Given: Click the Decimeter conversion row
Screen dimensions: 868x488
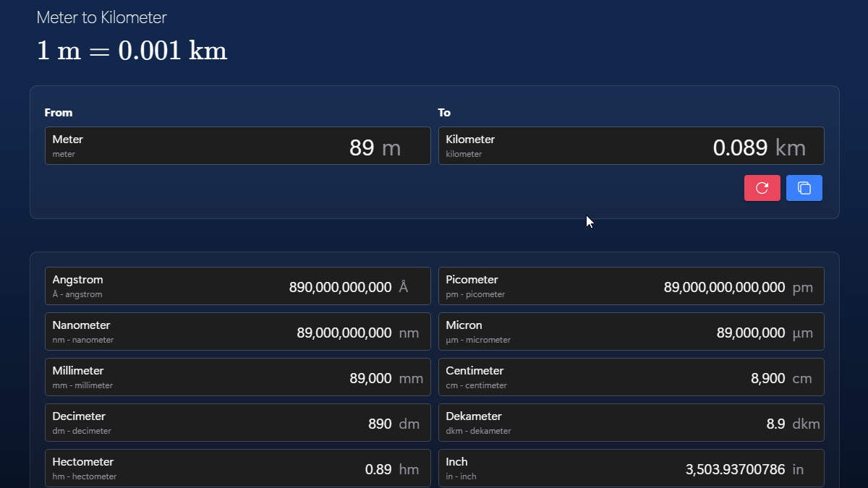Looking at the screenshot, I should [x=238, y=422].
